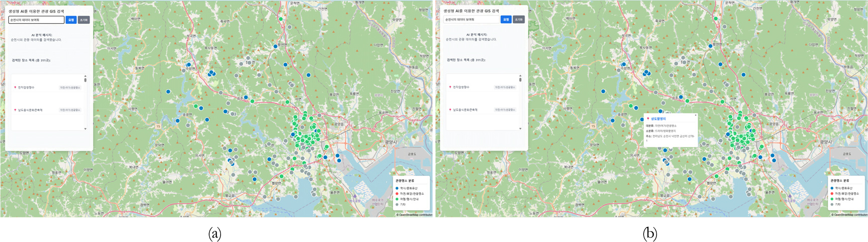Open OpenStreetMap contributors link in map (b)
Screen dimensions: 868x242
pyautogui.click(x=851, y=215)
